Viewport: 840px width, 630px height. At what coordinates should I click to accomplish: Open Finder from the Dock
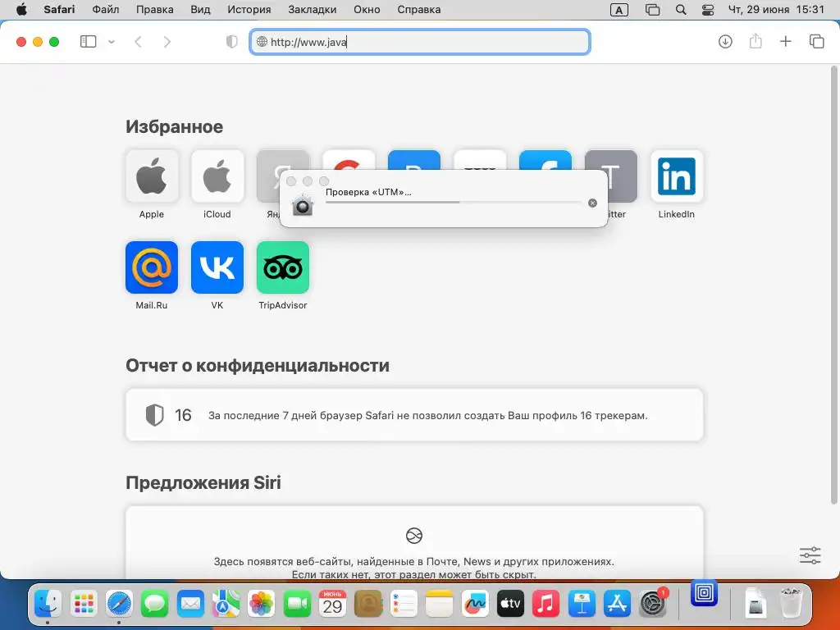pyautogui.click(x=48, y=604)
